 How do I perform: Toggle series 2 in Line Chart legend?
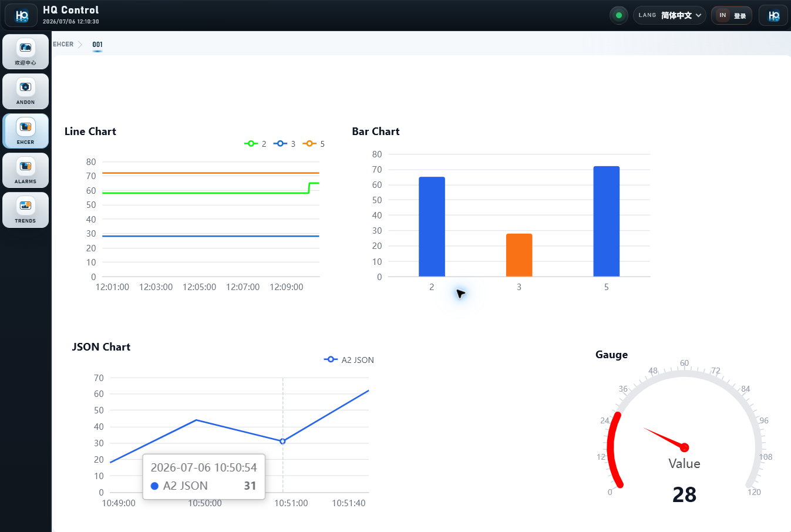(x=255, y=144)
